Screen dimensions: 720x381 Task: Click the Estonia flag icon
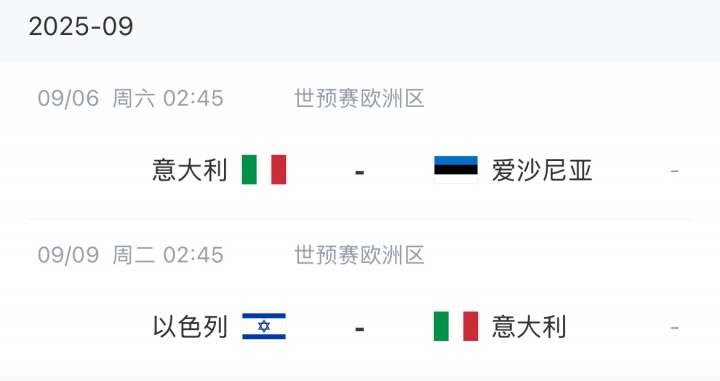click(456, 169)
